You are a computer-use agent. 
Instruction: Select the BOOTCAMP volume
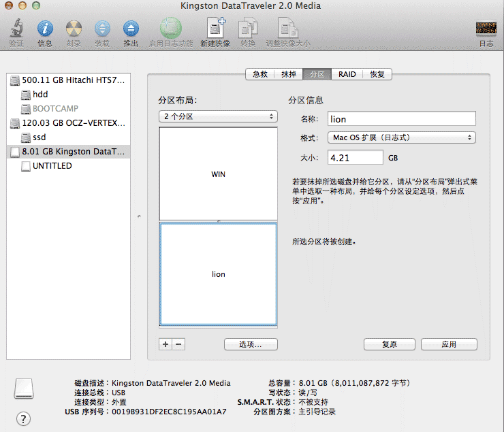click(x=68, y=108)
